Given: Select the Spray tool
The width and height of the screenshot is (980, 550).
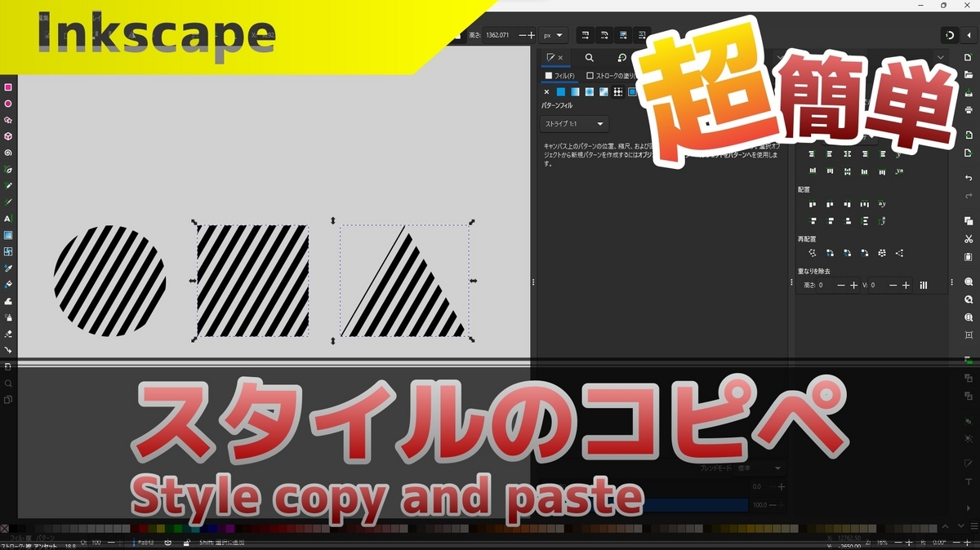Looking at the screenshot, I should coord(8,317).
